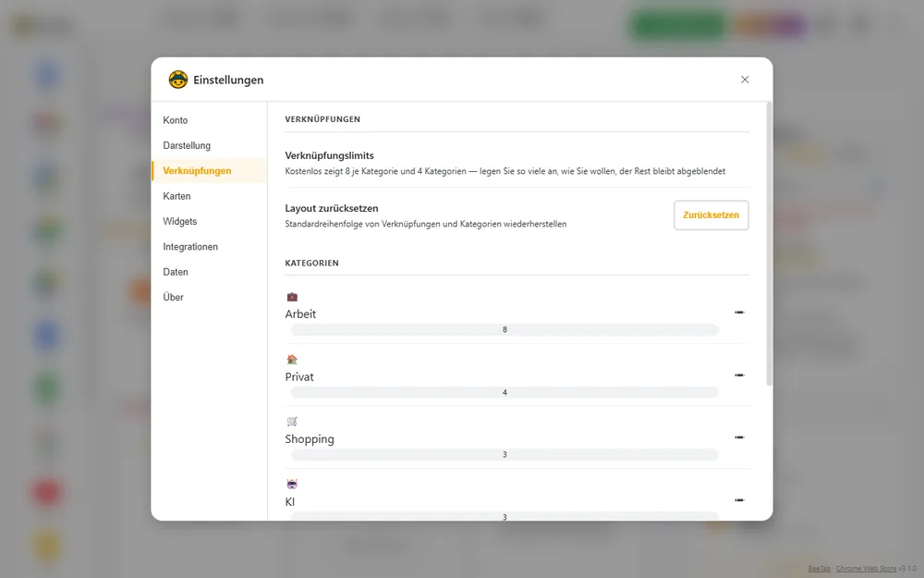Click the briefcase emoji of Arbeit category

point(292,297)
